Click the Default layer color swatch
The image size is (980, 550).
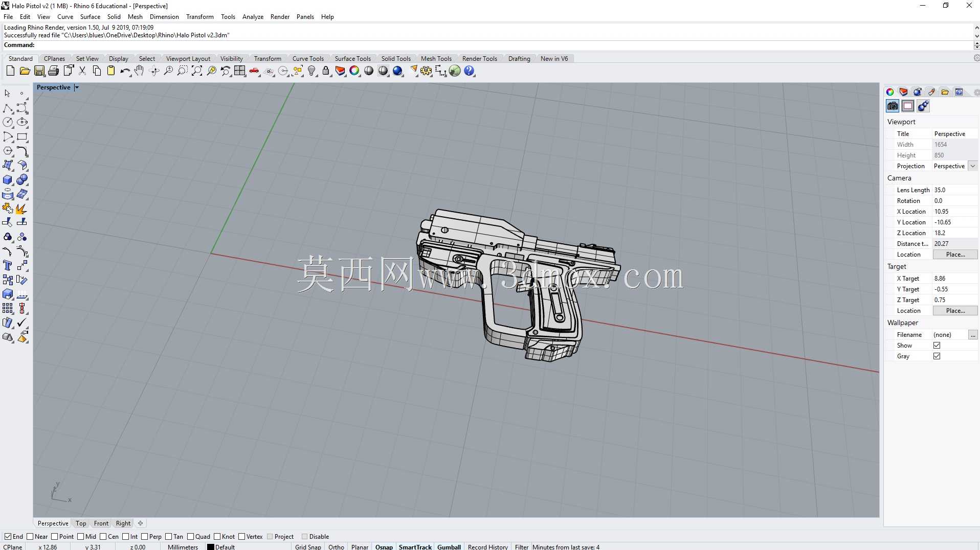coord(210,546)
